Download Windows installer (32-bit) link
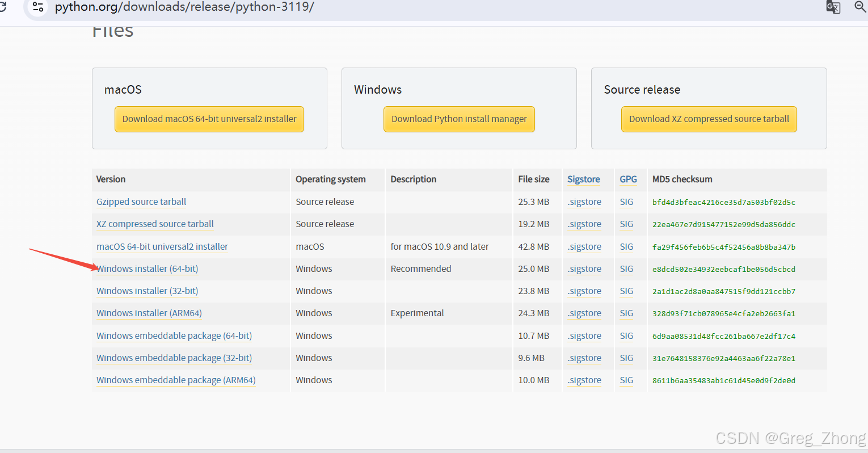 pyautogui.click(x=148, y=291)
